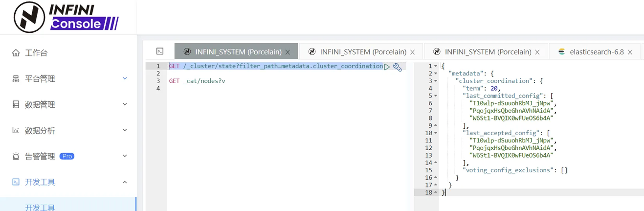
Task: Expand the 数据管理 menu chevron
Action: click(x=125, y=104)
